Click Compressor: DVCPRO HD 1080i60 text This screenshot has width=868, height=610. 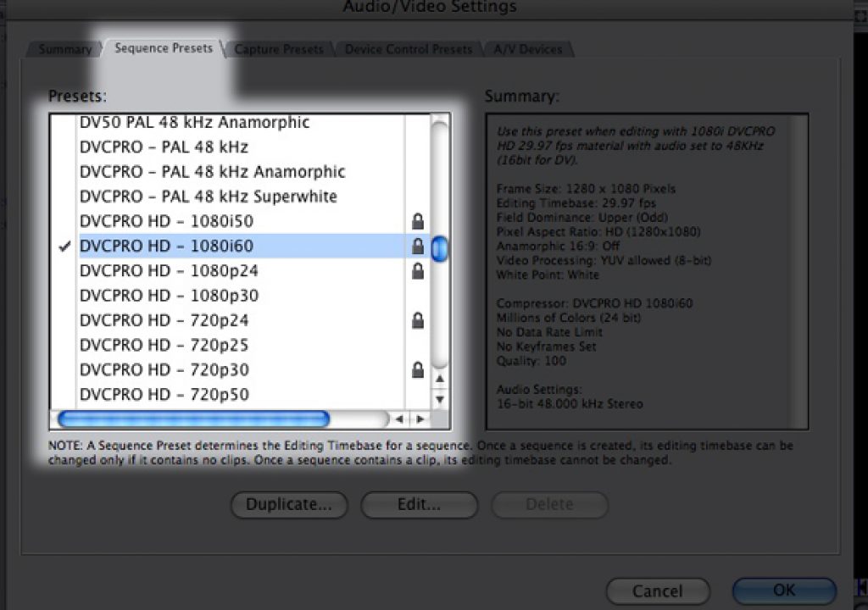pos(594,303)
